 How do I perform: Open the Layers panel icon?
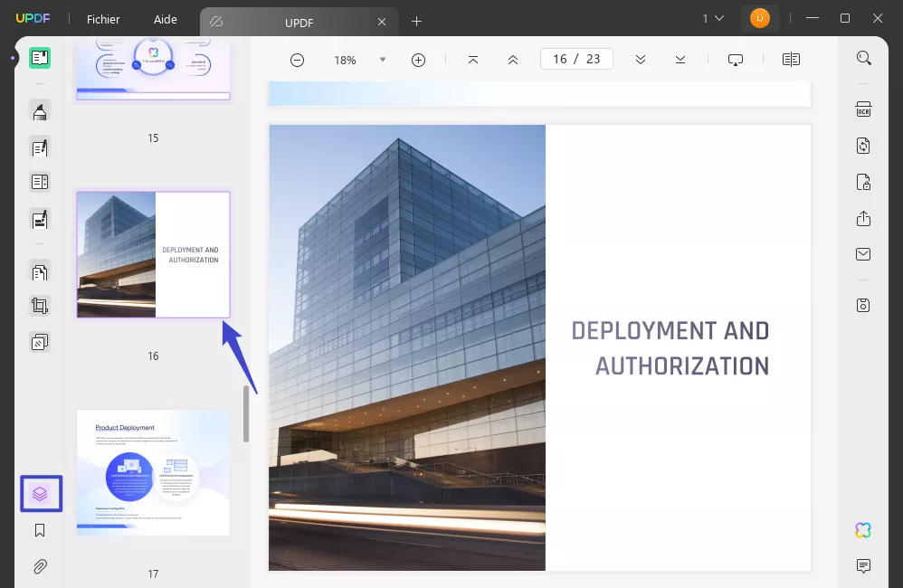point(40,494)
